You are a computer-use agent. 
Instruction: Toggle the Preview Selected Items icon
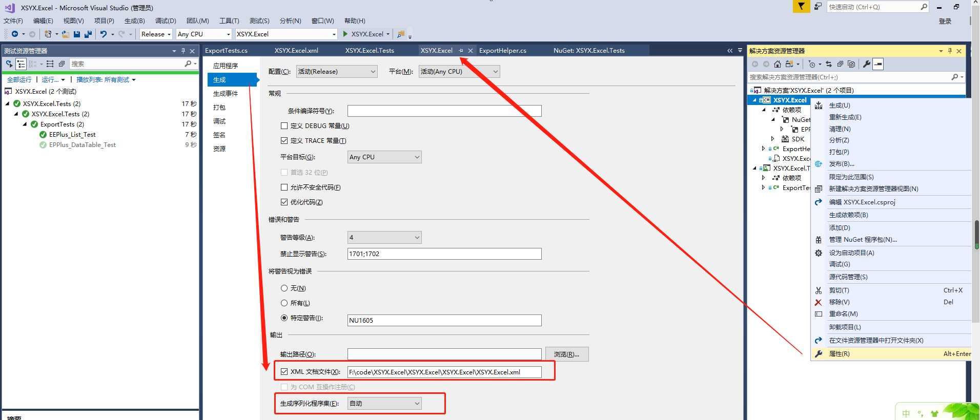(x=878, y=64)
